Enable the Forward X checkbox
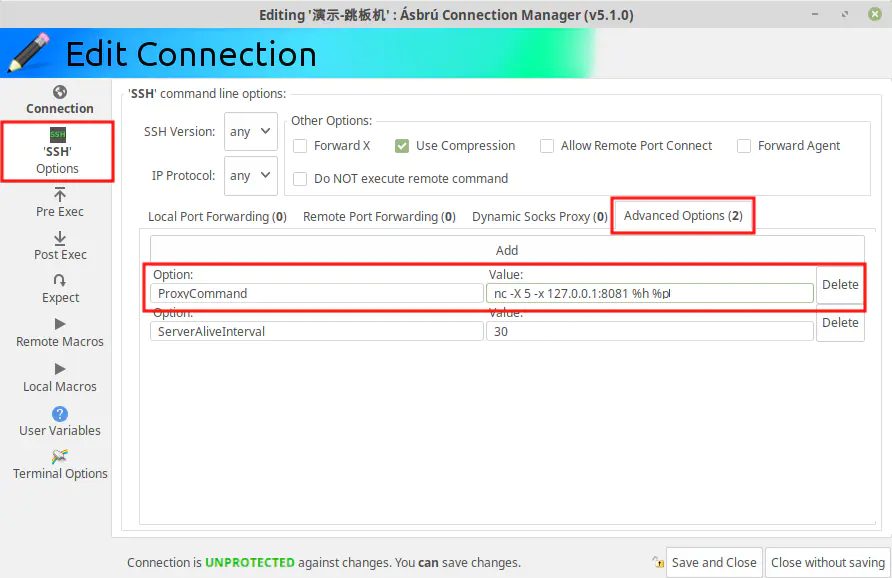Image resolution: width=892 pixels, height=578 pixels. point(300,146)
